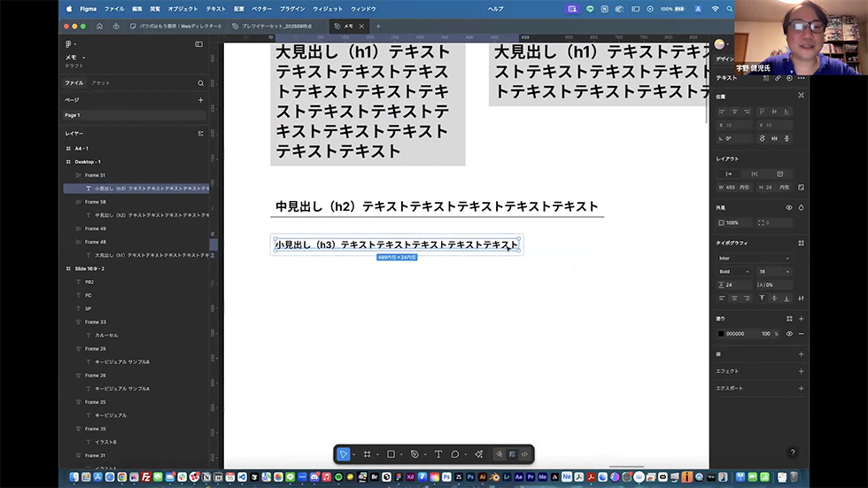This screenshot has width=868, height=488.
Task: Click the black 000000 fill color swatch
Action: click(721, 334)
